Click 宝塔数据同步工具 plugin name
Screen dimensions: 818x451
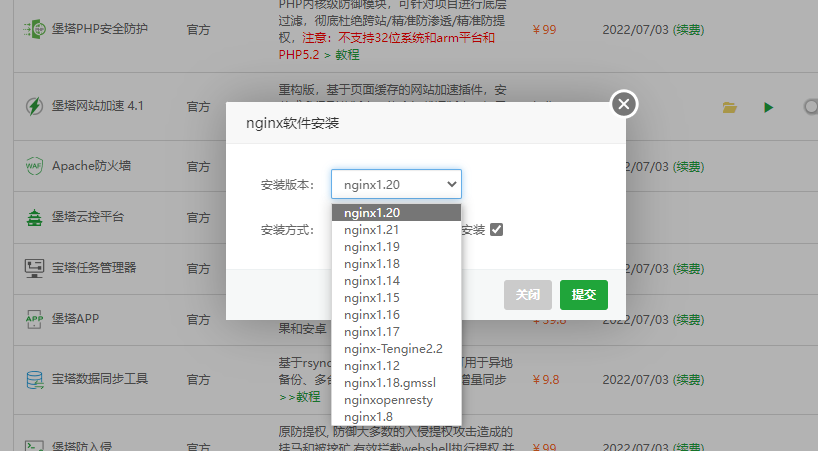click(x=100, y=379)
